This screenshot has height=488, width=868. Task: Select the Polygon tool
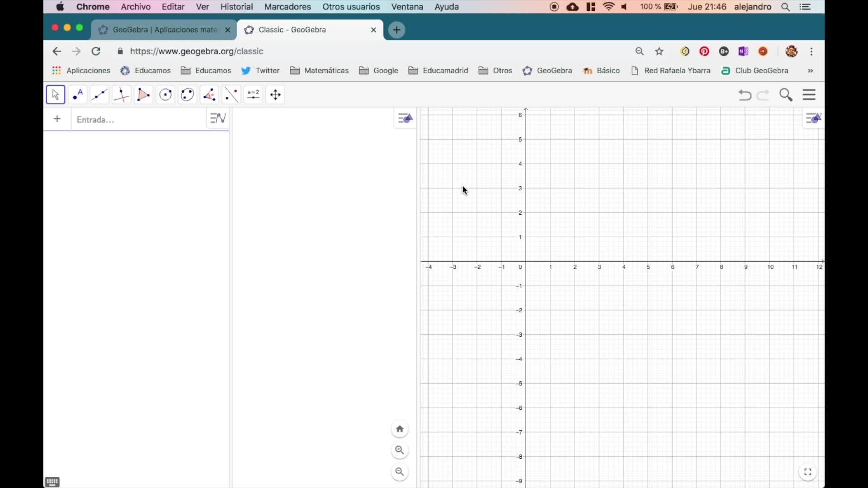pos(143,95)
